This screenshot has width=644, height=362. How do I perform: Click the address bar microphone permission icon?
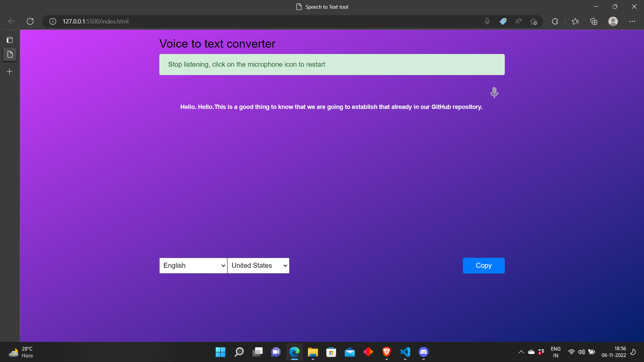[487, 21]
